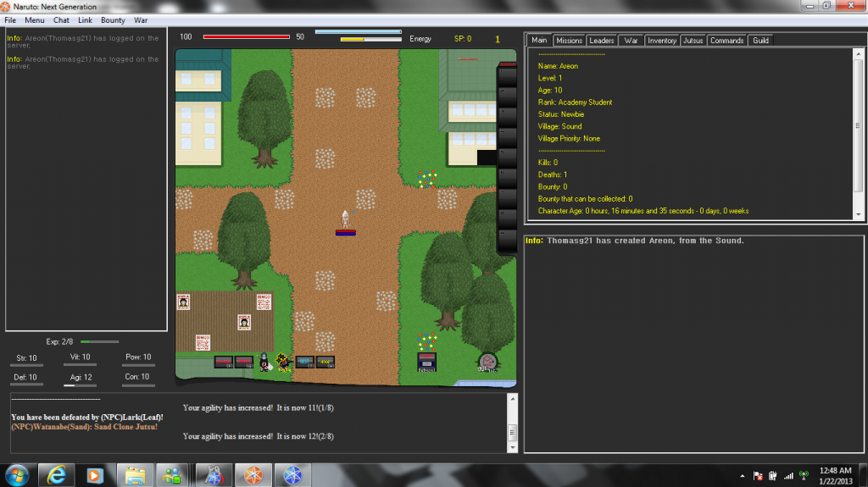This screenshot has width=868, height=487.
Task: Click the Str: 10 stat
Action: pos(26,358)
